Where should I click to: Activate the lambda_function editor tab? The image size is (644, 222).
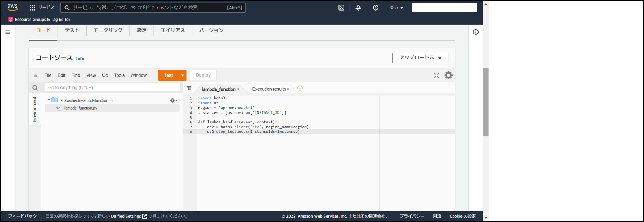coord(219,89)
